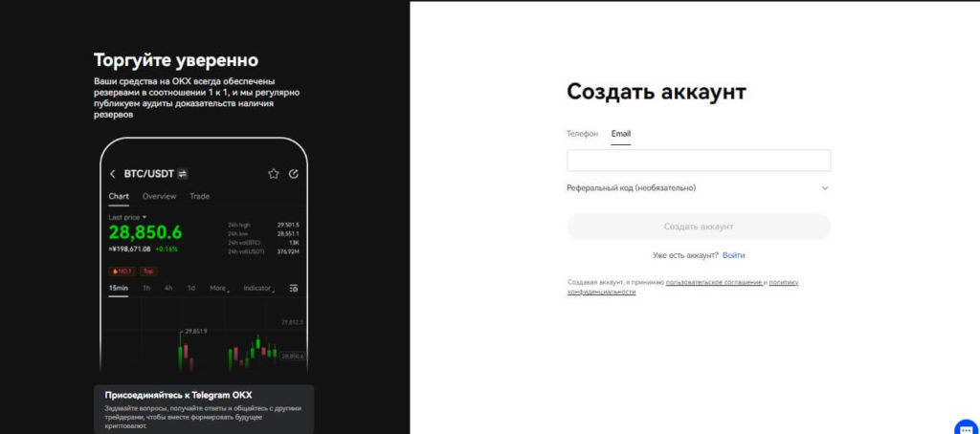The image size is (980, 434).
Task: Click the 29,501.5 24h high value
Action: click(x=288, y=225)
